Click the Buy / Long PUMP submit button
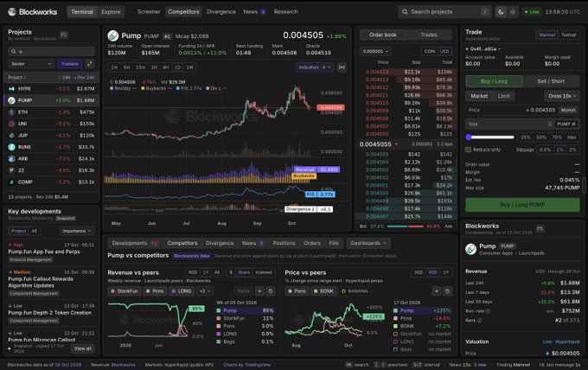Viewport: 588px width, 370px height. tap(522, 205)
